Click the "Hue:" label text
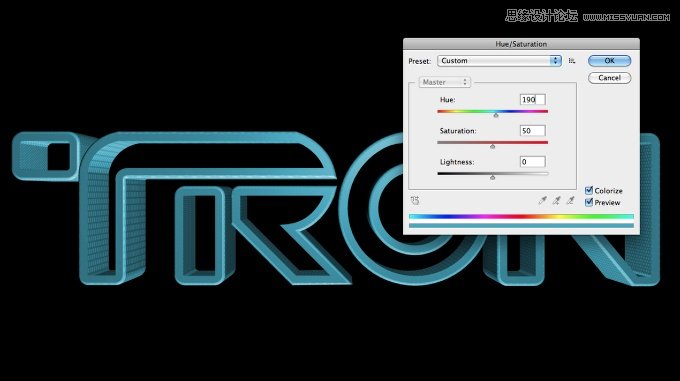The height and width of the screenshot is (381, 680). click(x=448, y=100)
